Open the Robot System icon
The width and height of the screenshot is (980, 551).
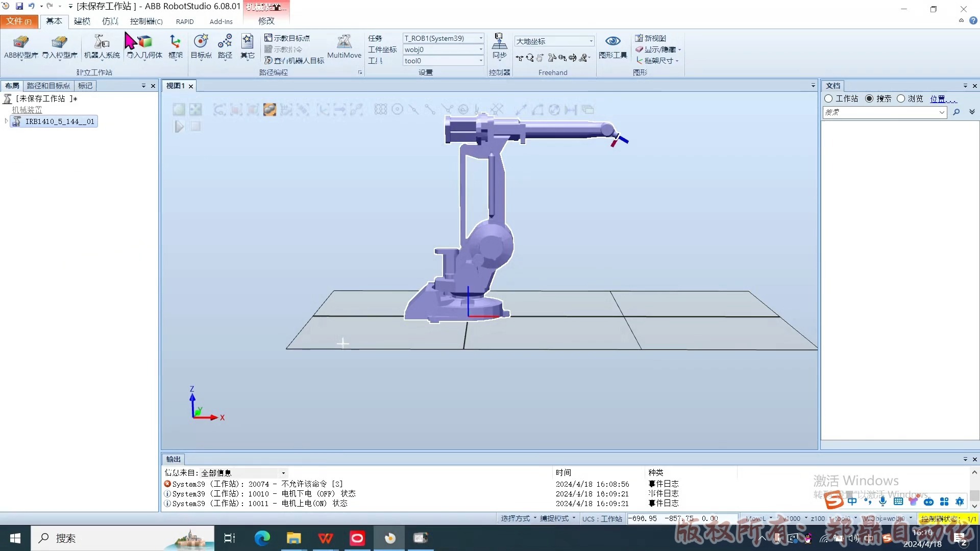click(102, 42)
